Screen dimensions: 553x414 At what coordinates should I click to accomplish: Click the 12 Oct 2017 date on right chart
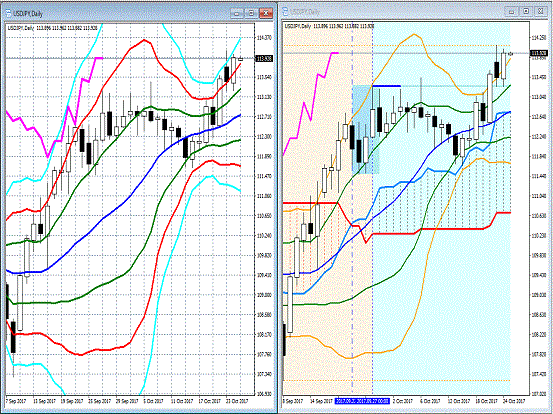pos(459,401)
